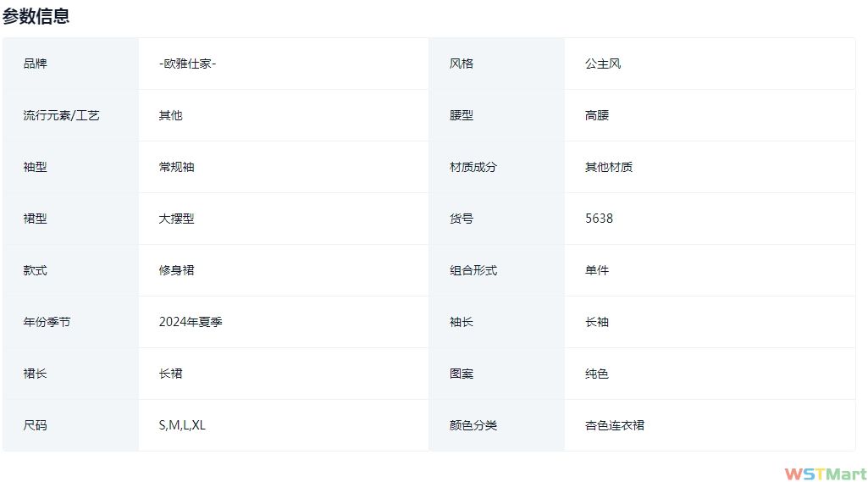The height and width of the screenshot is (482, 868).
Task: Click the 品牌 row label
Action: pyautogui.click(x=36, y=64)
